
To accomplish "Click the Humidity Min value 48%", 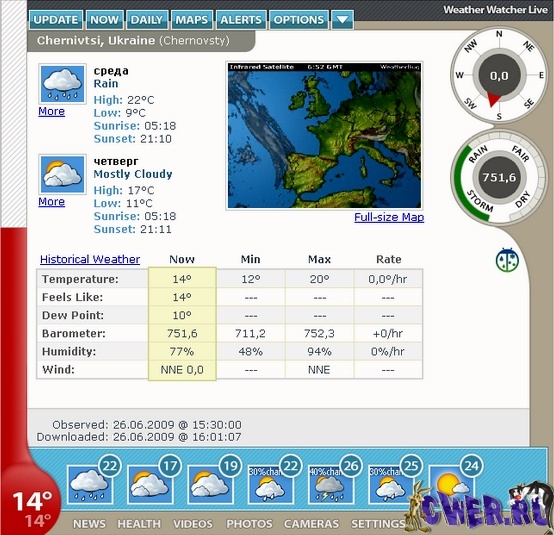I will point(251,352).
